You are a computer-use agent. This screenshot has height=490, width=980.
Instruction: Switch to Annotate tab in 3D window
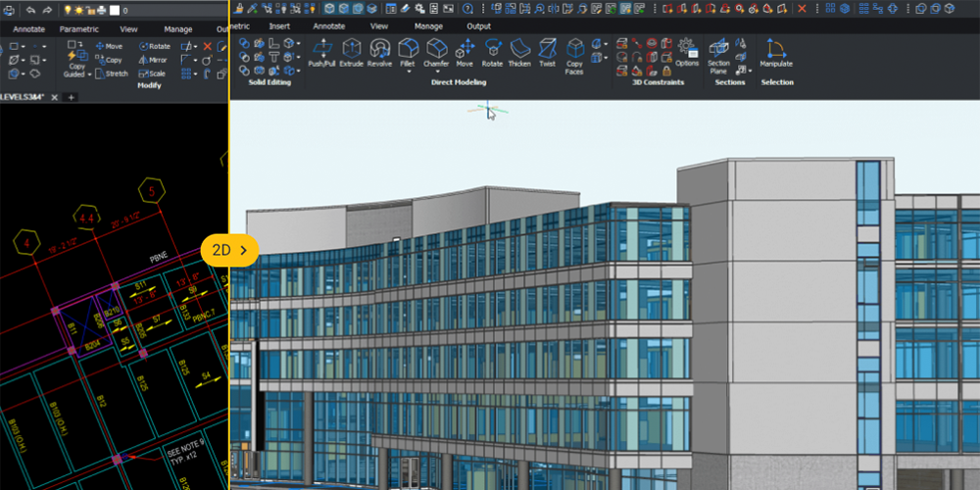[x=328, y=26]
